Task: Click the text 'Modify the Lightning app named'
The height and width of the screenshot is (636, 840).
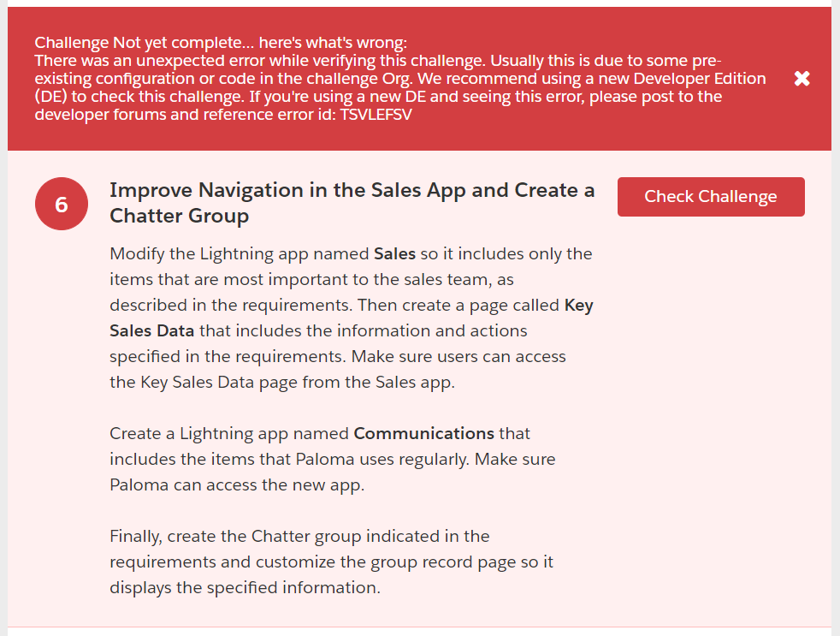Action: pos(240,254)
